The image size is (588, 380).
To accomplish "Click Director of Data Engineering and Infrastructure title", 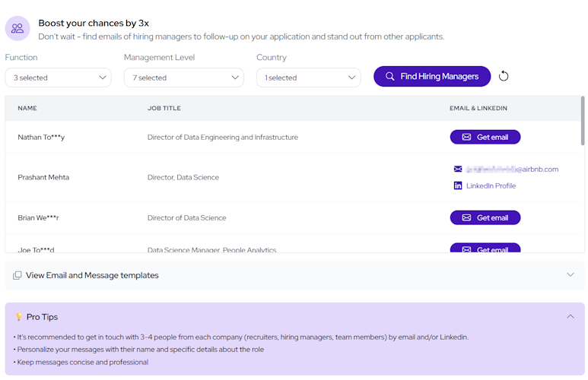I will (x=223, y=138).
